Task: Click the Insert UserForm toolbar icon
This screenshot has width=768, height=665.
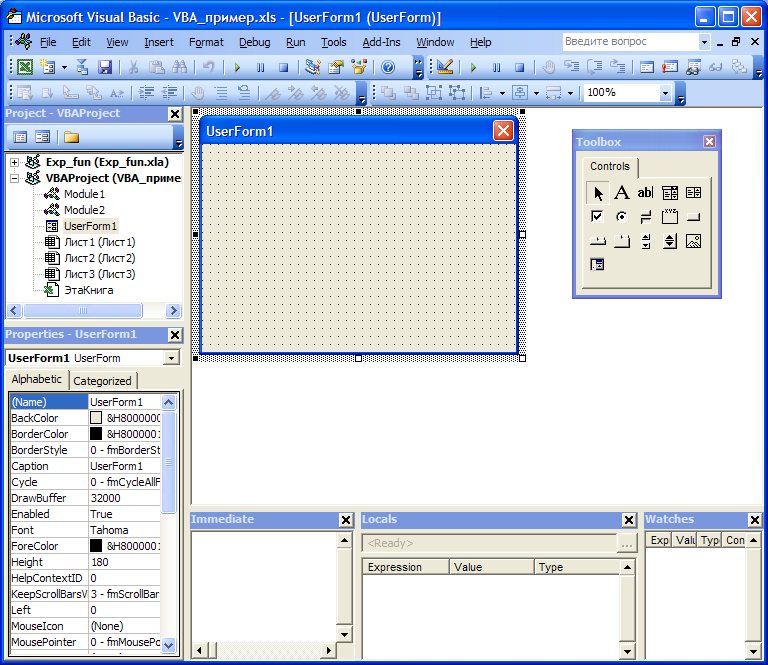Action: pos(48,67)
